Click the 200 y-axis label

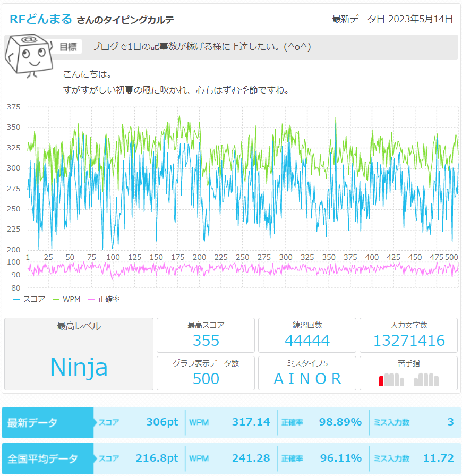click(x=14, y=250)
